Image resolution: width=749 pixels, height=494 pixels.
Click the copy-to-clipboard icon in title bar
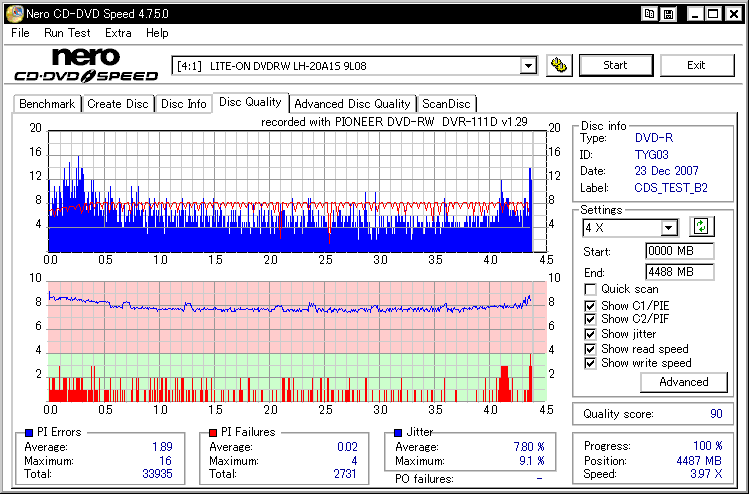650,13
